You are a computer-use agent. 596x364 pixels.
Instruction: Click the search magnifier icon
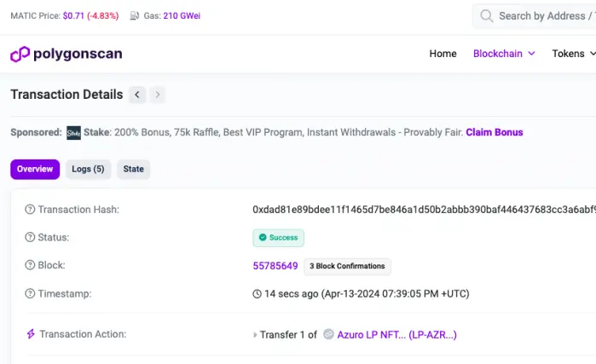pos(486,16)
